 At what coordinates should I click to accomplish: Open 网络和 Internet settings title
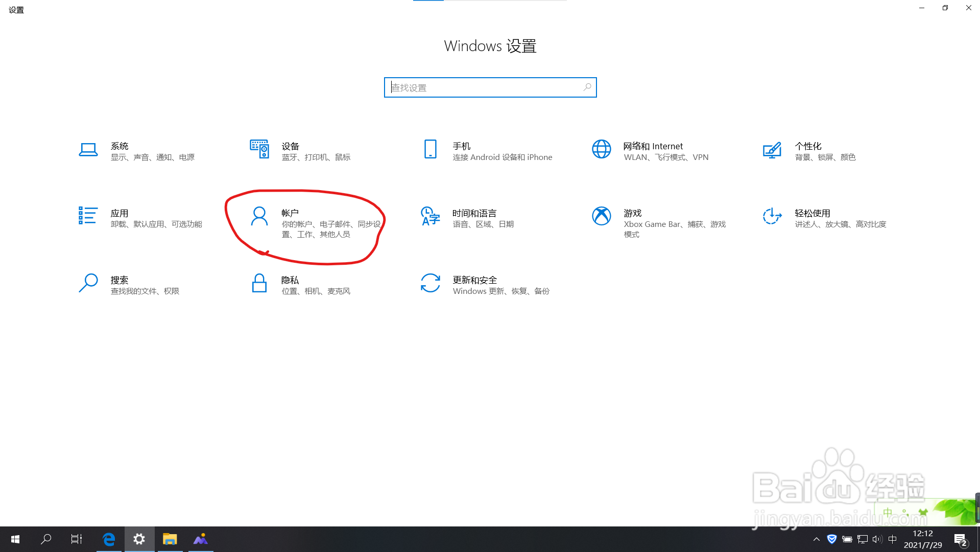click(x=653, y=146)
